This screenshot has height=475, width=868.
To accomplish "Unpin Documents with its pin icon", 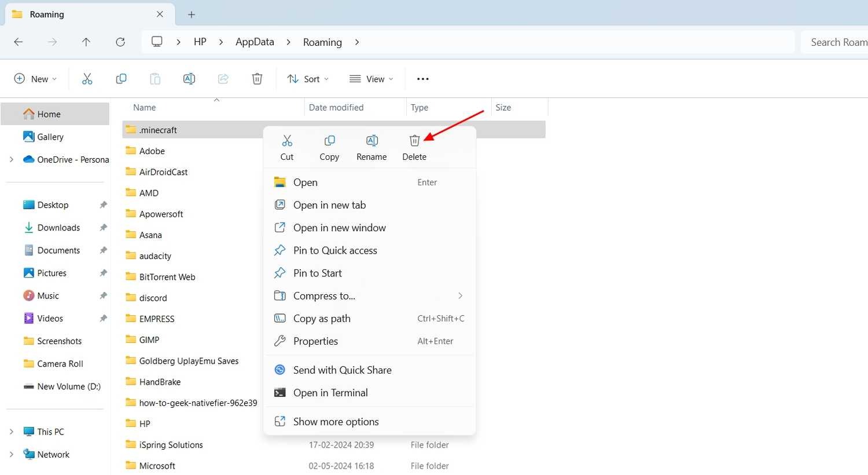I will [103, 250].
